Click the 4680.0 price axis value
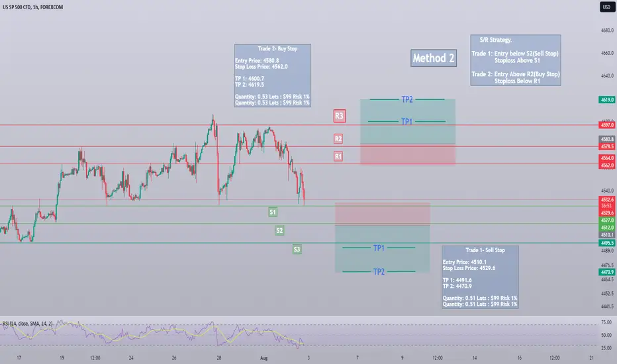 (x=607, y=30)
